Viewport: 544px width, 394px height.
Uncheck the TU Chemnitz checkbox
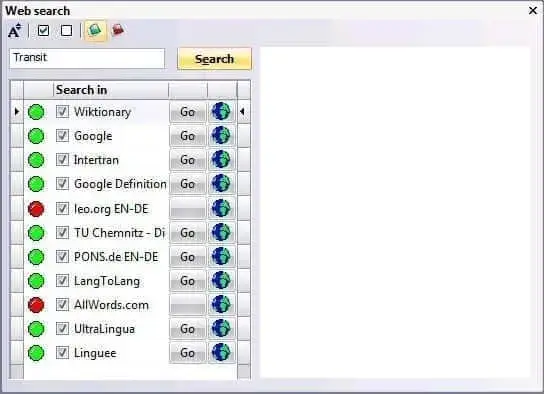62,232
